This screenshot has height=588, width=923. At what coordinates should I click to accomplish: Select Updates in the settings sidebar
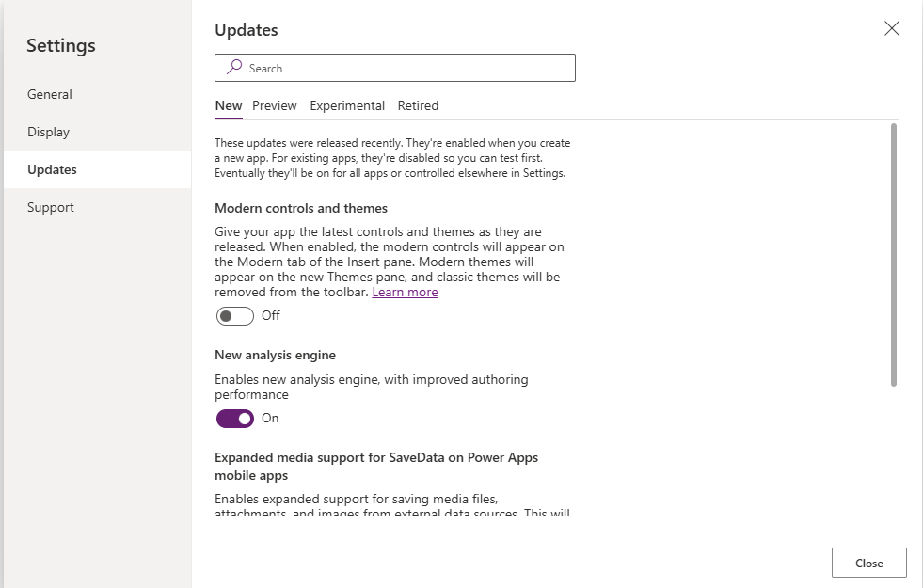[97, 169]
